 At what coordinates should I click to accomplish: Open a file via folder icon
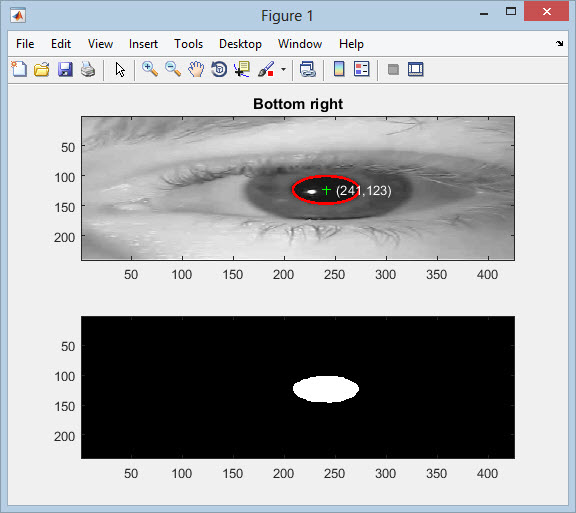pos(42,69)
